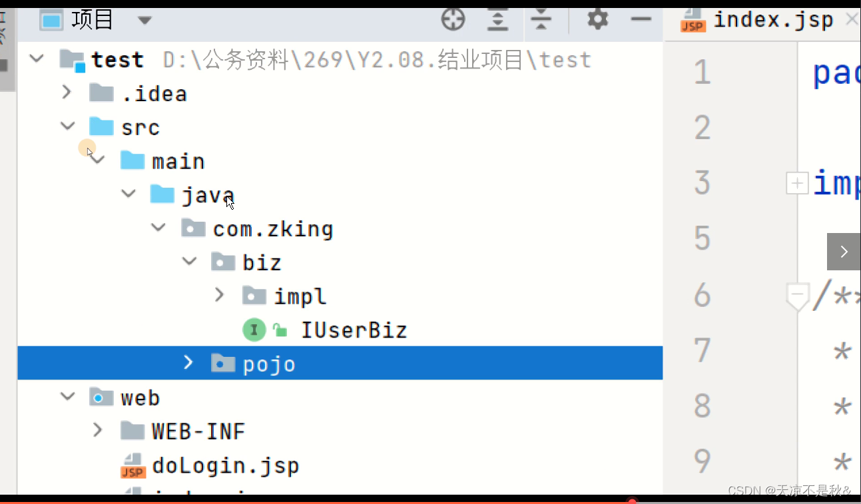Viewport: 861px width, 504px height.
Task: Click the gray right-arrow overlay button
Action: [844, 252]
